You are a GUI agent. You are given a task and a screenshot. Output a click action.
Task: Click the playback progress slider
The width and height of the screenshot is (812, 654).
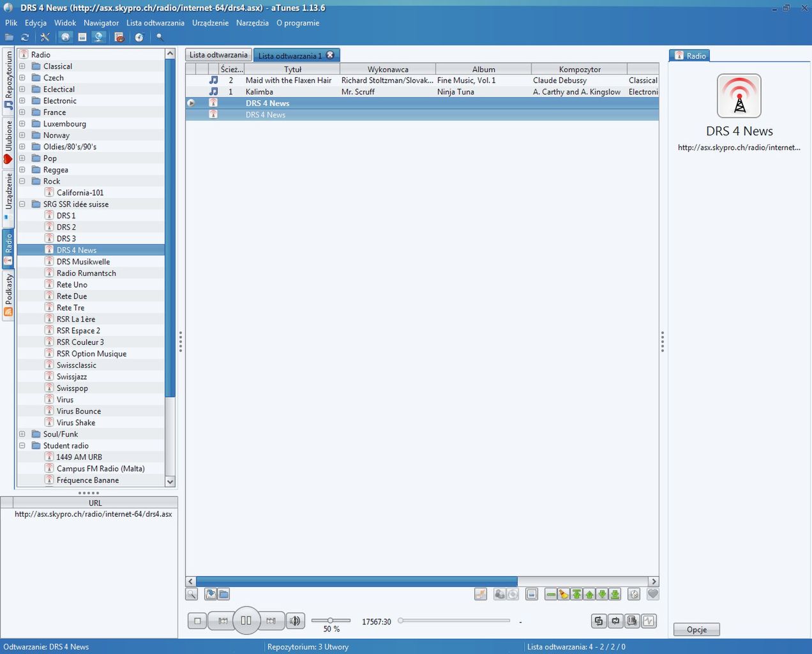pos(454,620)
